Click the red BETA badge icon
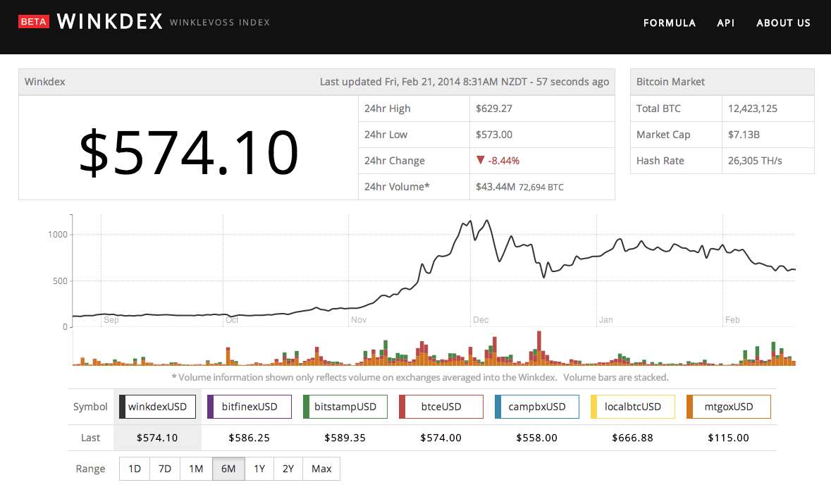 pyautogui.click(x=34, y=22)
